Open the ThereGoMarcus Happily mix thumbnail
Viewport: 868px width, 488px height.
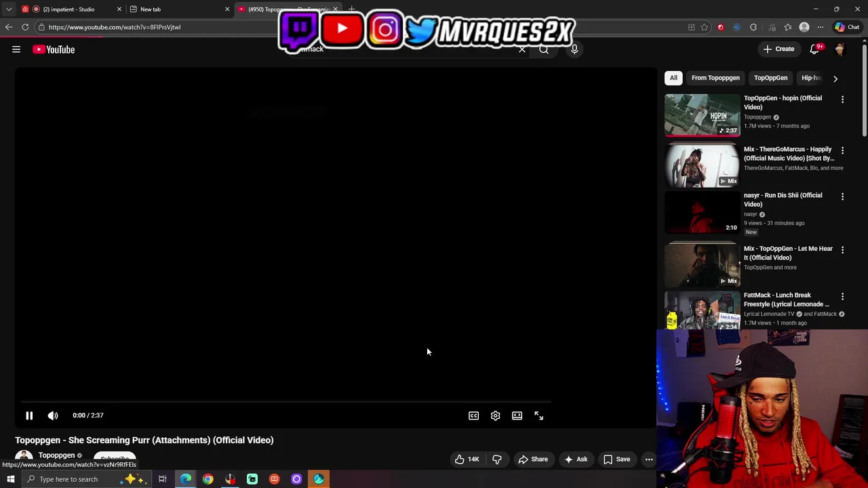(703, 166)
